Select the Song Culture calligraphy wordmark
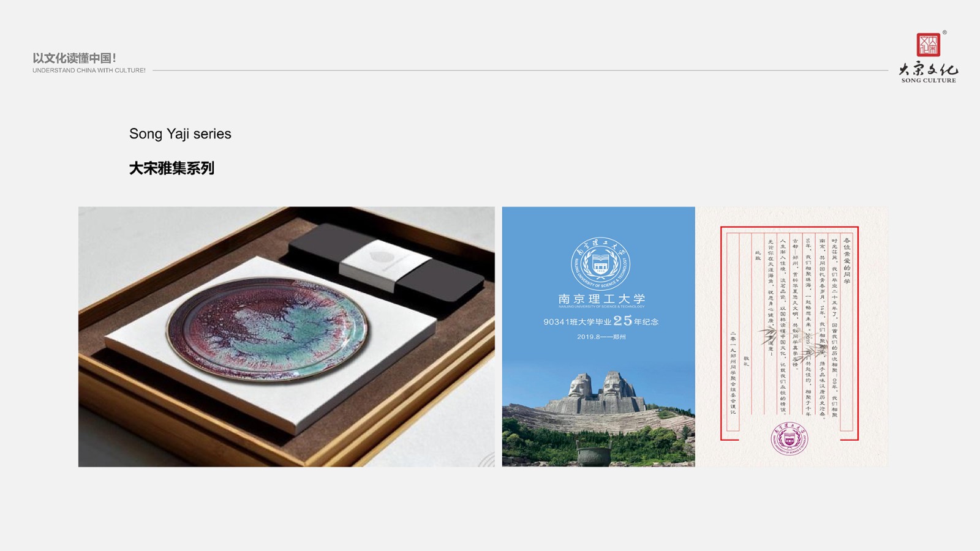Viewport: 980px width, 551px height. point(929,69)
